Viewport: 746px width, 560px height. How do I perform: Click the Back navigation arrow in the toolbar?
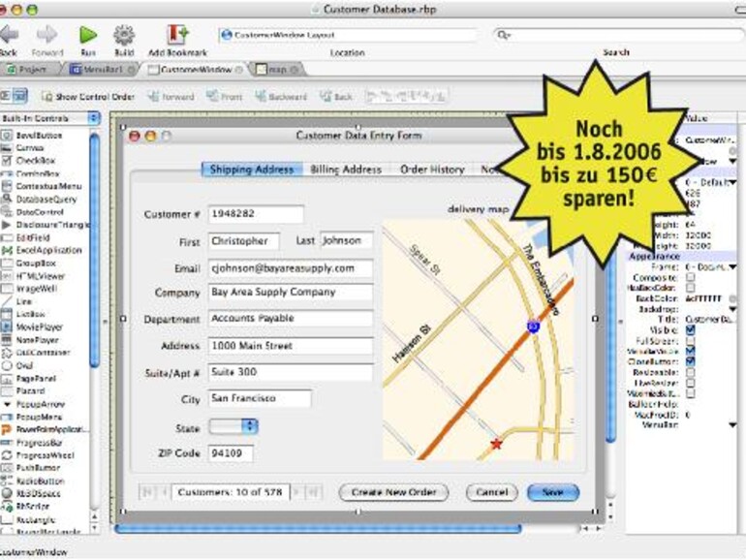pos(8,34)
